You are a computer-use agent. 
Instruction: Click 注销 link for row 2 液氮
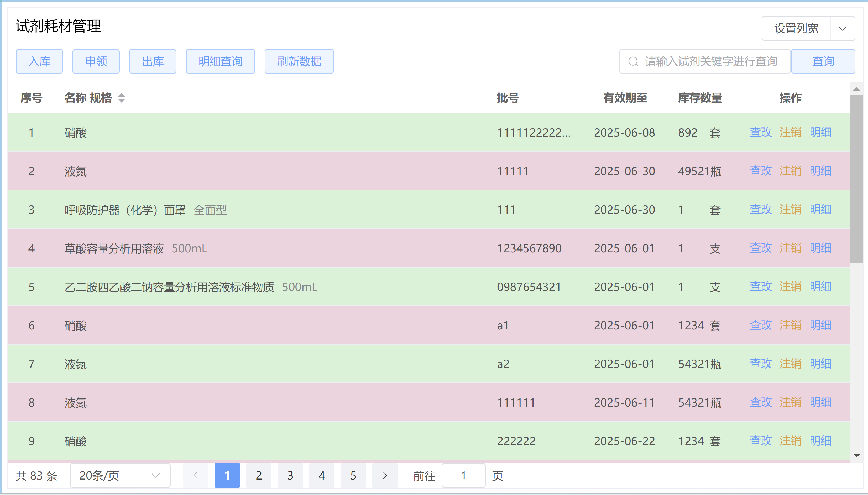point(790,171)
